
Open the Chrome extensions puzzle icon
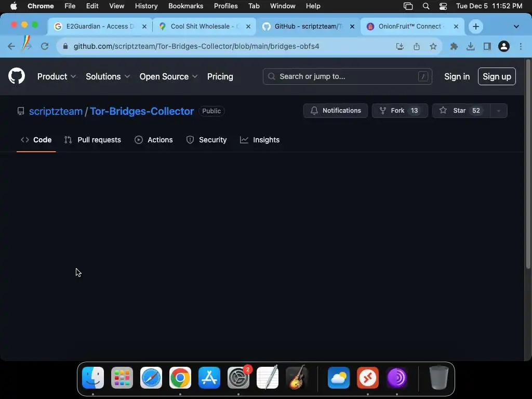point(454,46)
